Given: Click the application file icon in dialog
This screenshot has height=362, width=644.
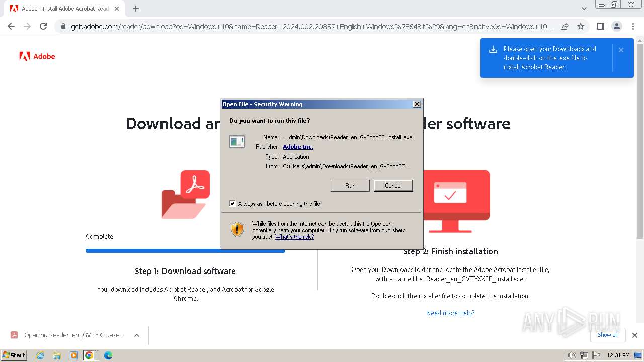Looking at the screenshot, I should 237,142.
